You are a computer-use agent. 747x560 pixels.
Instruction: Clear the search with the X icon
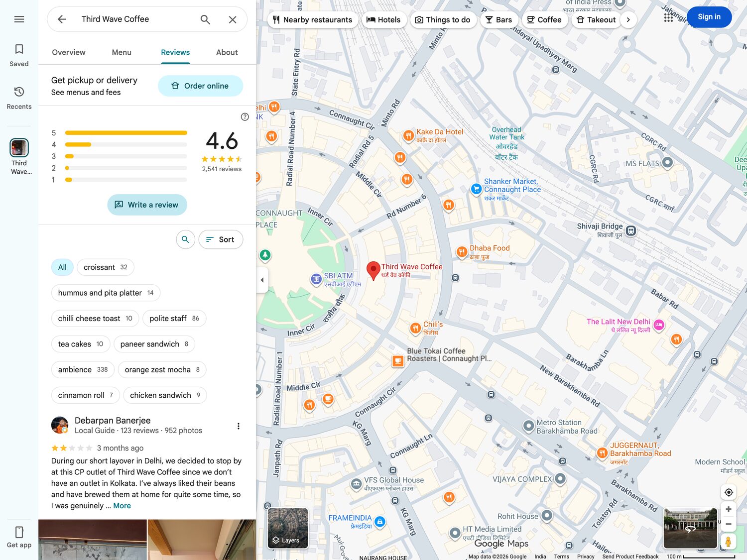[233, 19]
